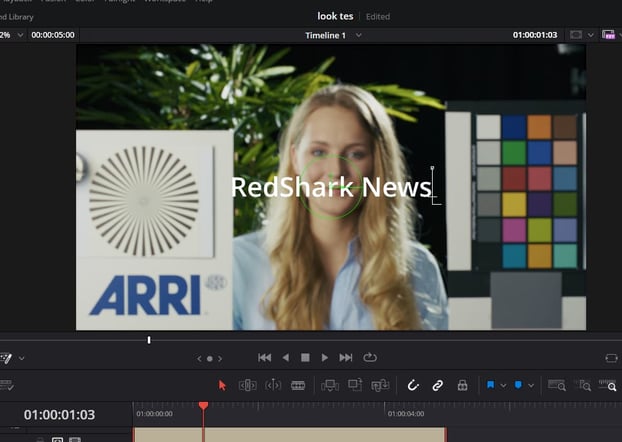Click the Detail Zoom icon

coord(584,385)
